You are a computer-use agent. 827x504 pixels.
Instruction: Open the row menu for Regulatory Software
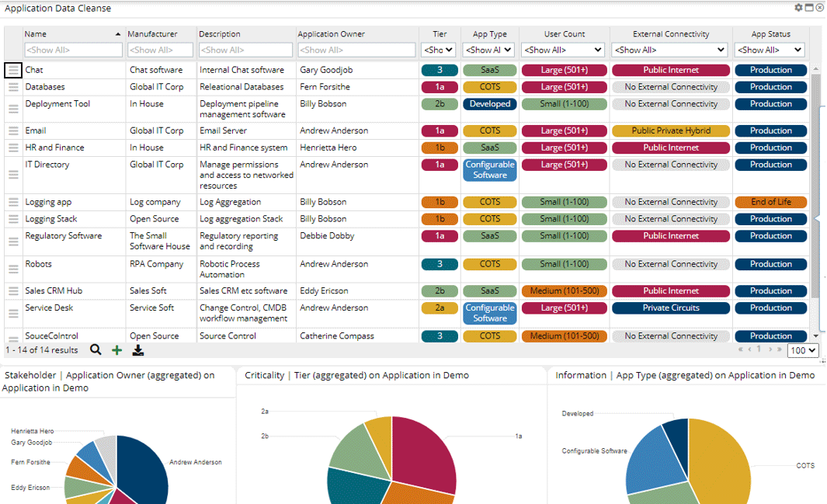13,242
